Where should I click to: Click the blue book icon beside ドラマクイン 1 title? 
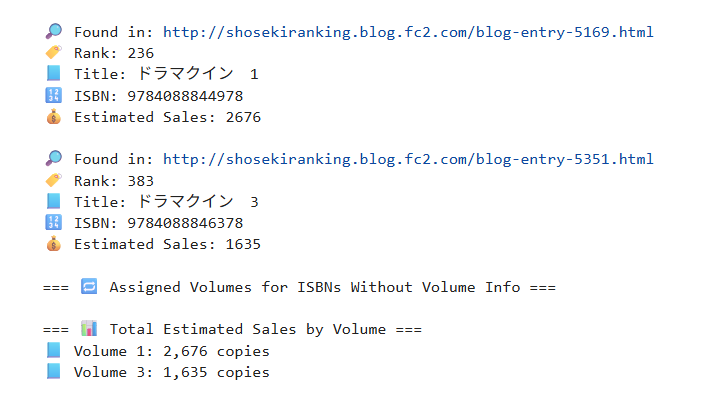click(x=53, y=73)
